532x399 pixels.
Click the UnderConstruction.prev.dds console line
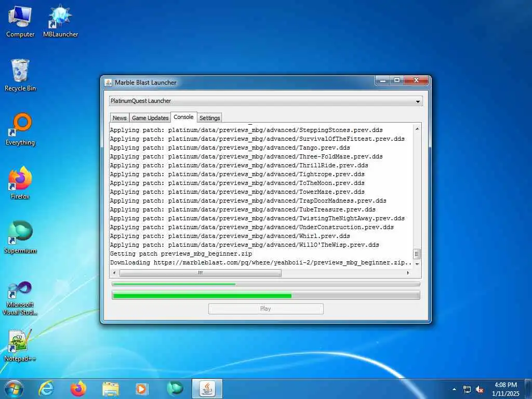point(252,227)
